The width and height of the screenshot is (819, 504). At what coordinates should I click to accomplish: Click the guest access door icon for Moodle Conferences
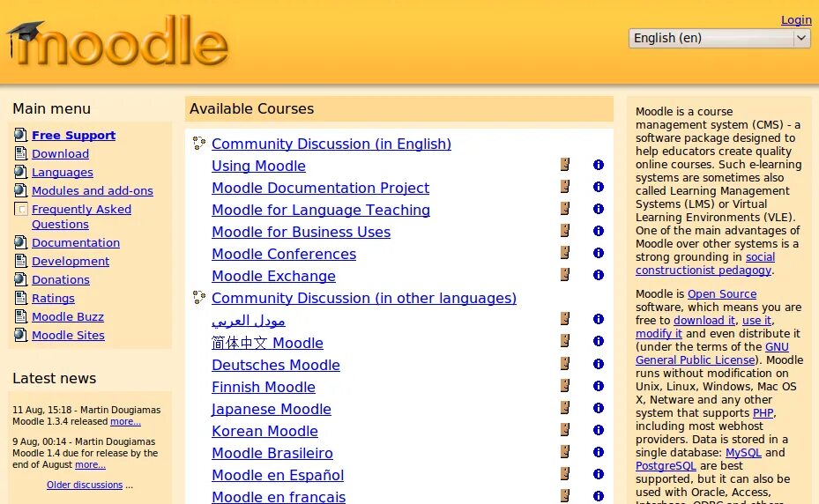[x=565, y=253]
